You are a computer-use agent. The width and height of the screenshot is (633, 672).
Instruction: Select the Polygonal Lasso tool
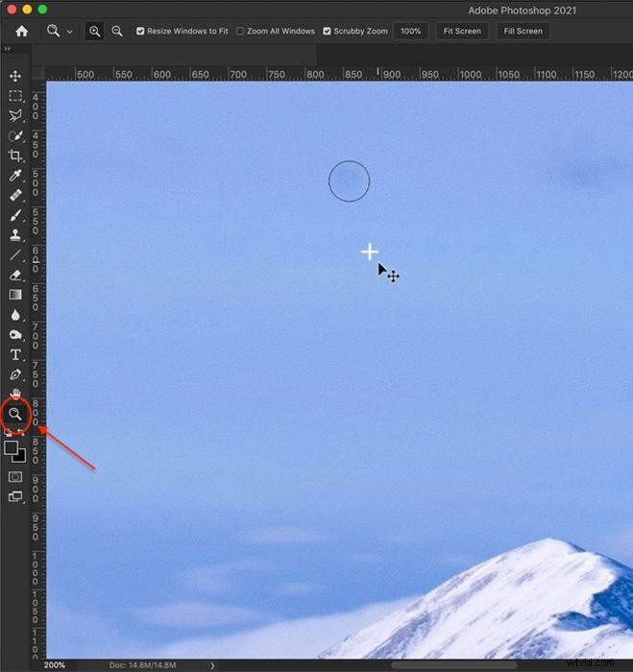[x=15, y=115]
